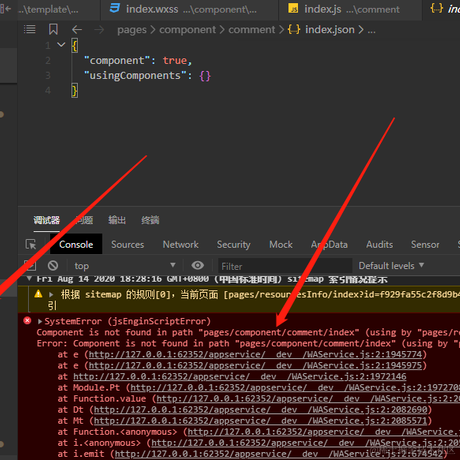Click the 'comment' breadcrumb segment
Viewport: 460px width, 460px height.
[x=252, y=30]
